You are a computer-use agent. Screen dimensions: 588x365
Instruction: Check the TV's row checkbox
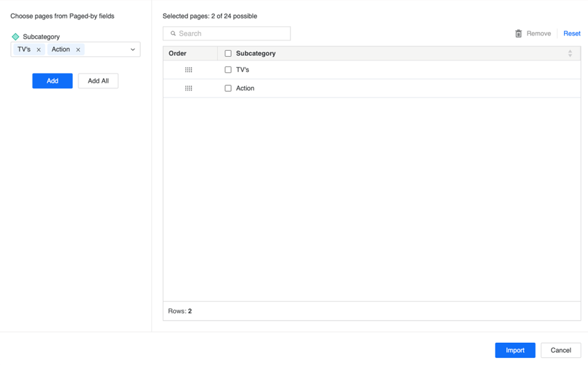coord(228,70)
